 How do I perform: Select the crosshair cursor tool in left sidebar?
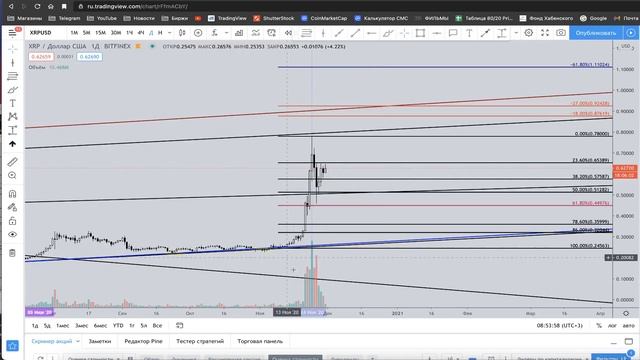pyautogui.click(x=13, y=49)
